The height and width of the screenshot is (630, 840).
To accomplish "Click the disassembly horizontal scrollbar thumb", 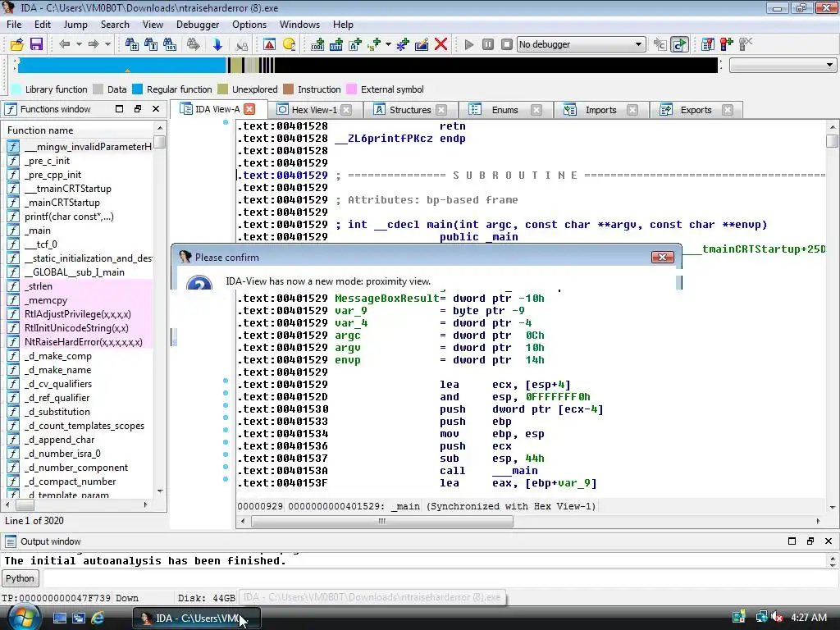I will (x=382, y=521).
